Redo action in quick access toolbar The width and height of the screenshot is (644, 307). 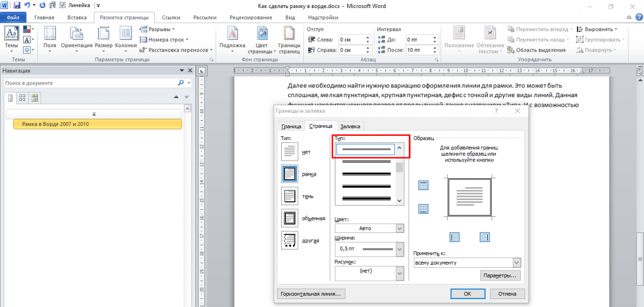[42, 5]
